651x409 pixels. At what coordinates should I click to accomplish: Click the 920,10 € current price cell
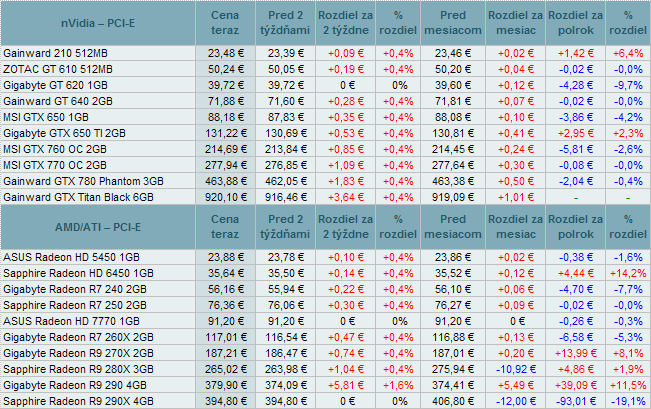pos(225,197)
